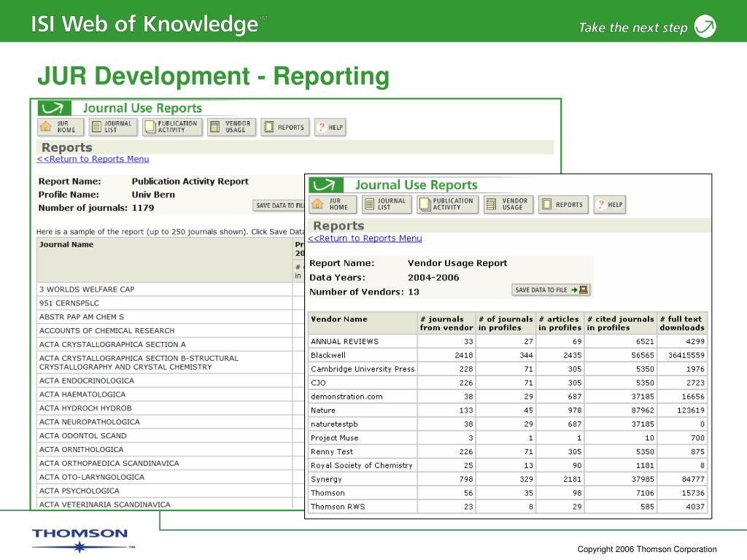Screen dimensions: 747x560
Task: Go to JUR Home in front window
Action: tap(333, 205)
